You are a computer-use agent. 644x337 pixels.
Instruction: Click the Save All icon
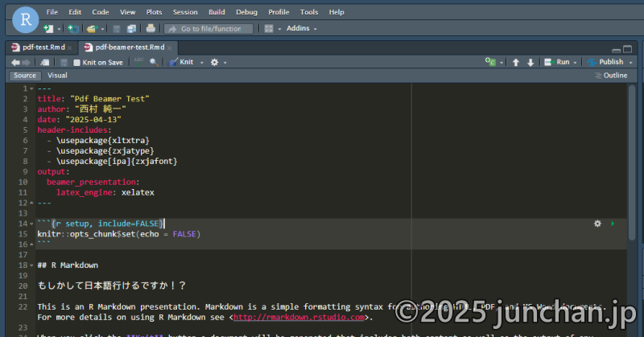coord(131,29)
